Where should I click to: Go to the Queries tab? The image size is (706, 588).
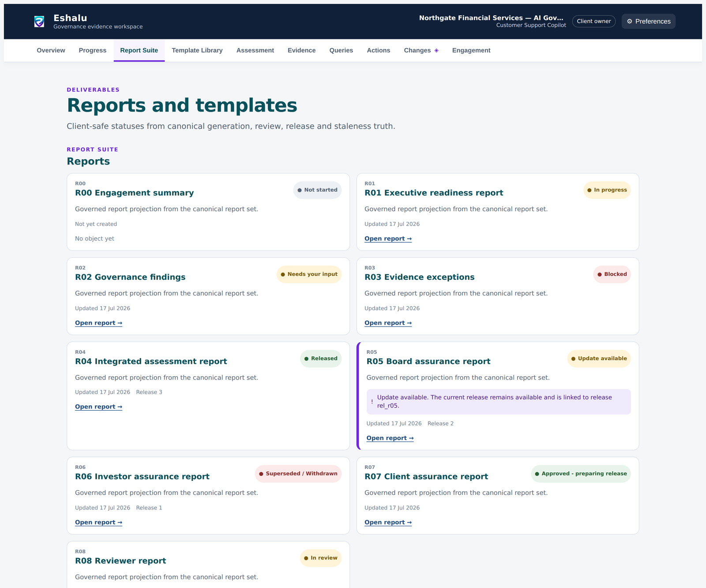(x=341, y=50)
